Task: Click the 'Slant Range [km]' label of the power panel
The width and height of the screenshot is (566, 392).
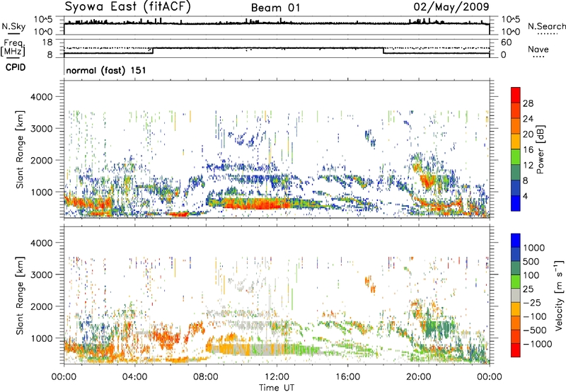Action: click(x=20, y=149)
